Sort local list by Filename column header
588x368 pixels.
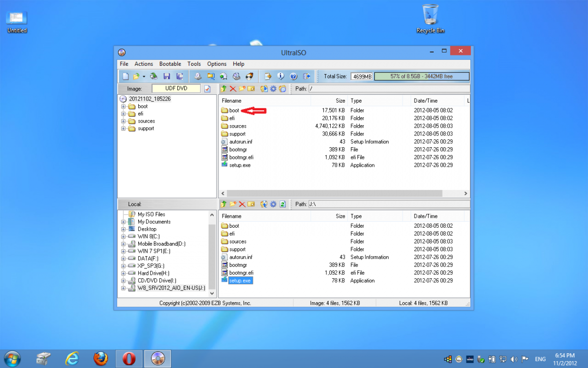coord(265,216)
